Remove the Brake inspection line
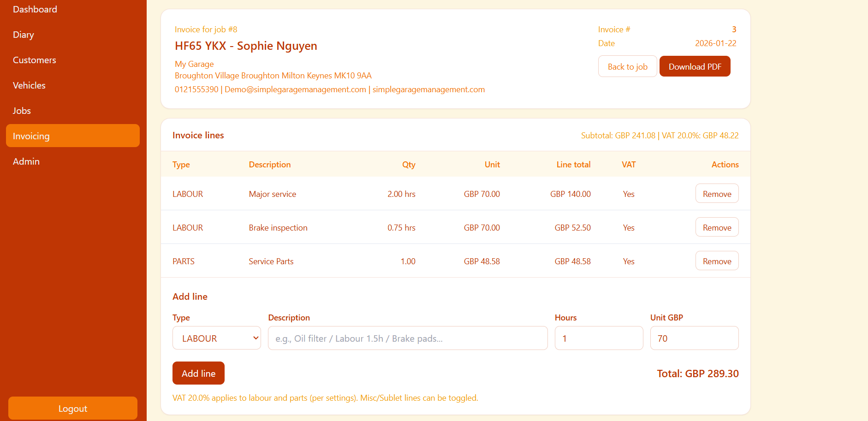This screenshot has width=868, height=421. point(717,227)
